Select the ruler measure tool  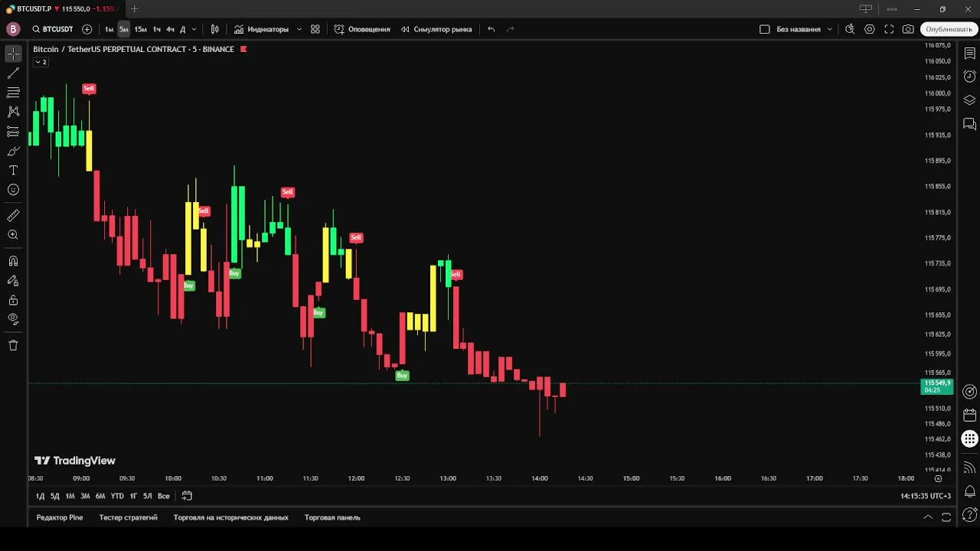pyautogui.click(x=13, y=216)
